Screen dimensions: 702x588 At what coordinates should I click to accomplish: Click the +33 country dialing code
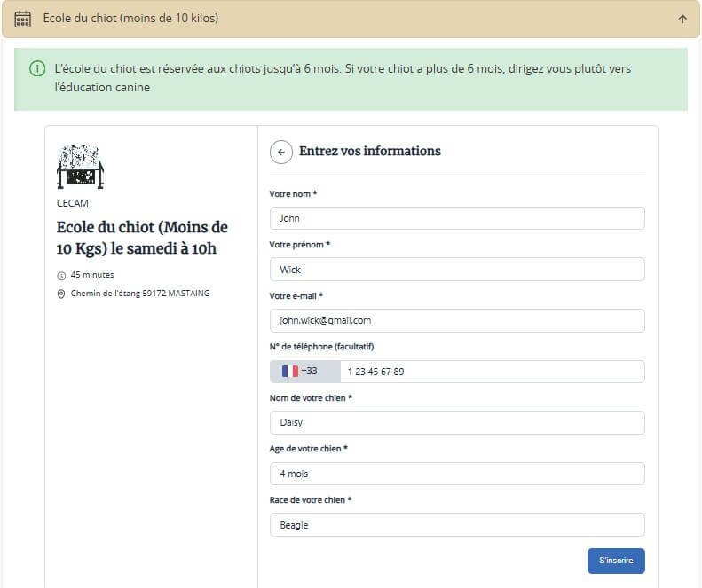click(309, 372)
